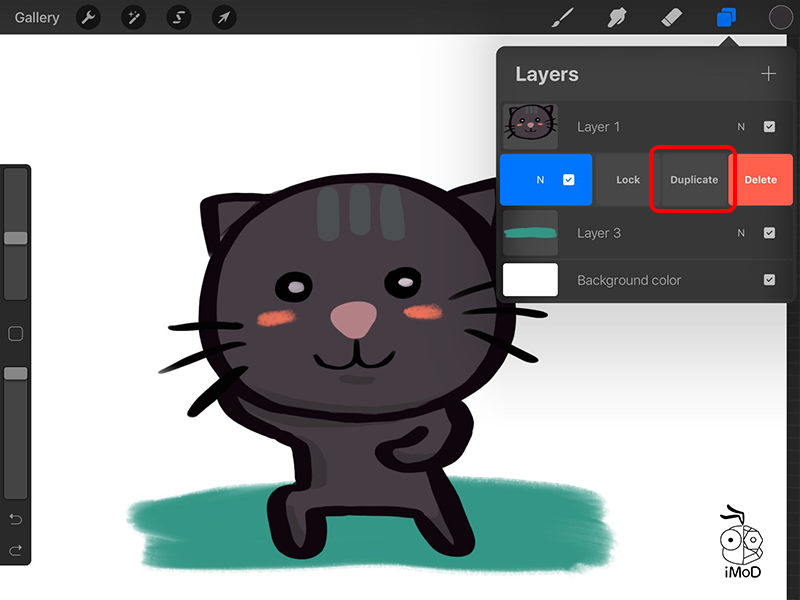
Task: Add a new layer with plus icon
Action: [x=768, y=74]
